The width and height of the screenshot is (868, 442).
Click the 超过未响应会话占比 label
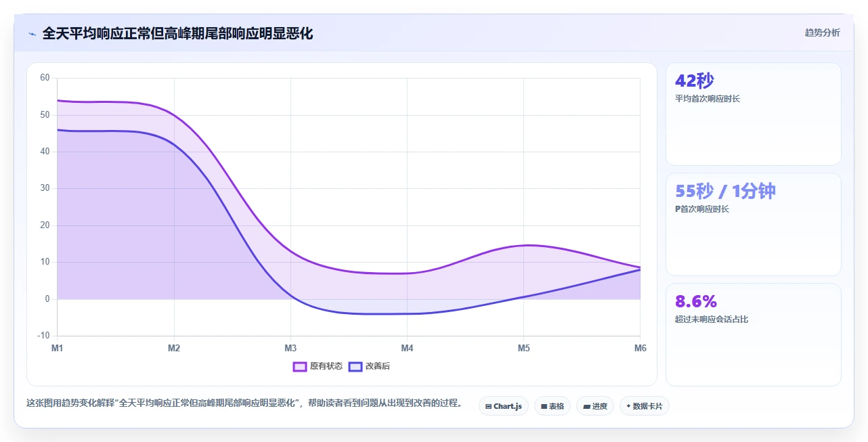click(x=712, y=319)
